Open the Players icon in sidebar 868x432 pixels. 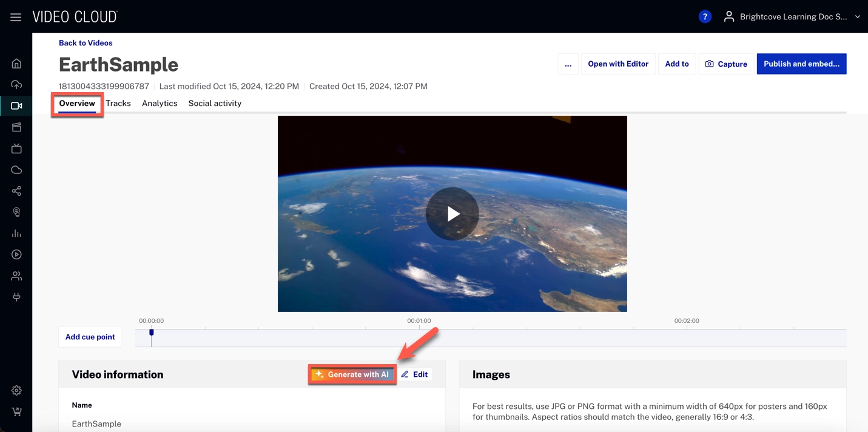[x=16, y=254]
